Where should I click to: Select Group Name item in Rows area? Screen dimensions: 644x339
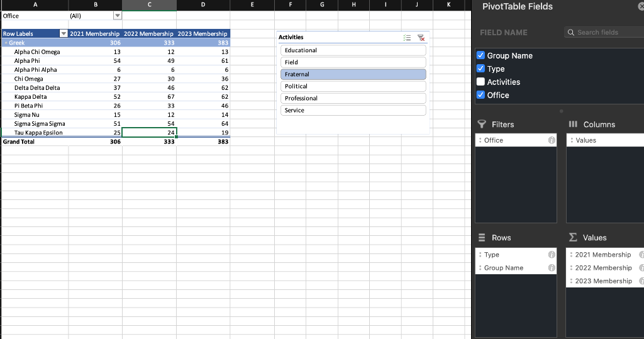coord(516,268)
